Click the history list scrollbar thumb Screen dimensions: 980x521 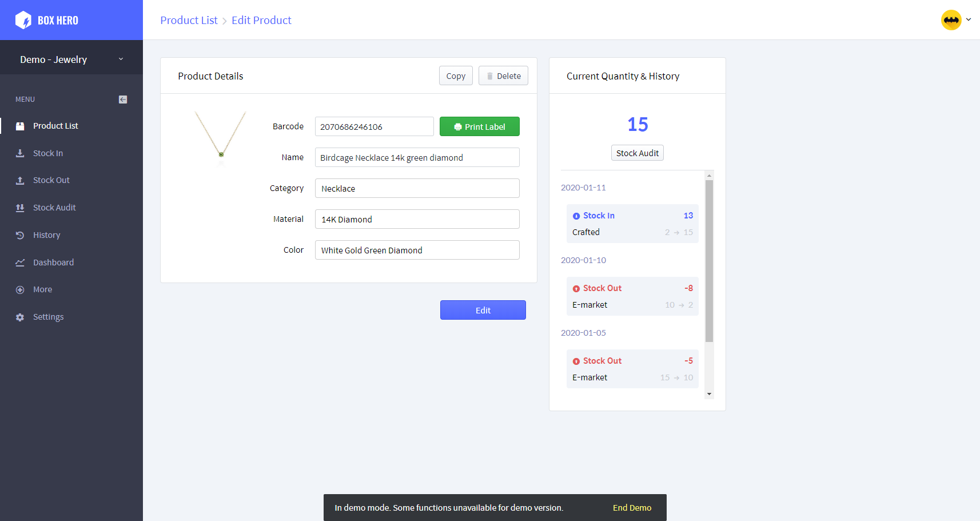[709, 261]
